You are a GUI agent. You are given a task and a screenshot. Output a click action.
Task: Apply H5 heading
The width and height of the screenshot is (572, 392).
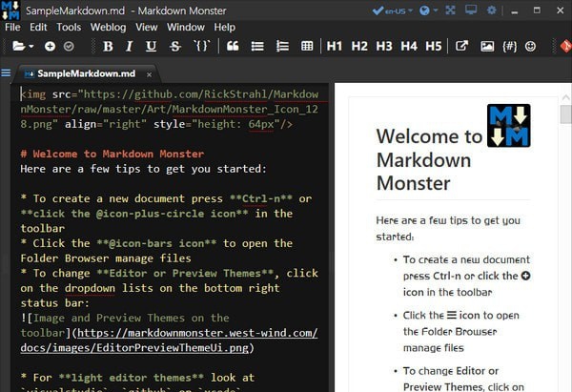coord(434,47)
